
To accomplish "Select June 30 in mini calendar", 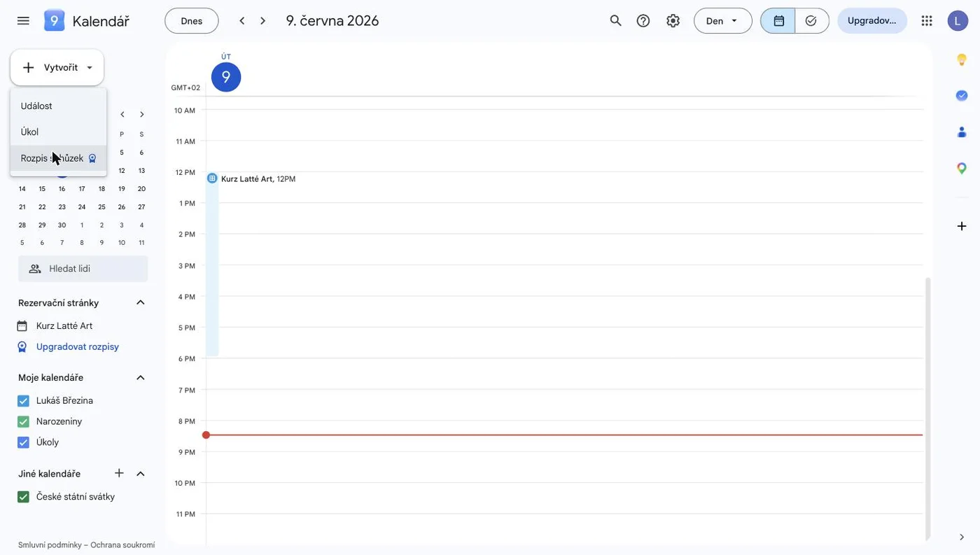I will point(62,225).
